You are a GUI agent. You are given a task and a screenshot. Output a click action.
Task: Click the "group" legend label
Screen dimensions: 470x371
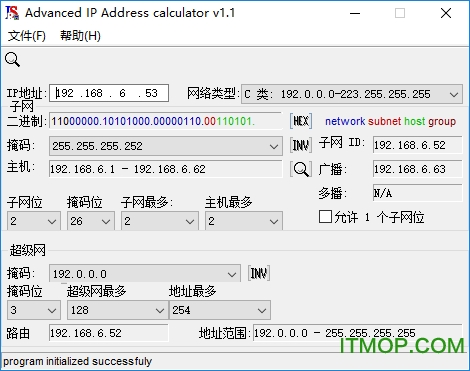(442, 122)
